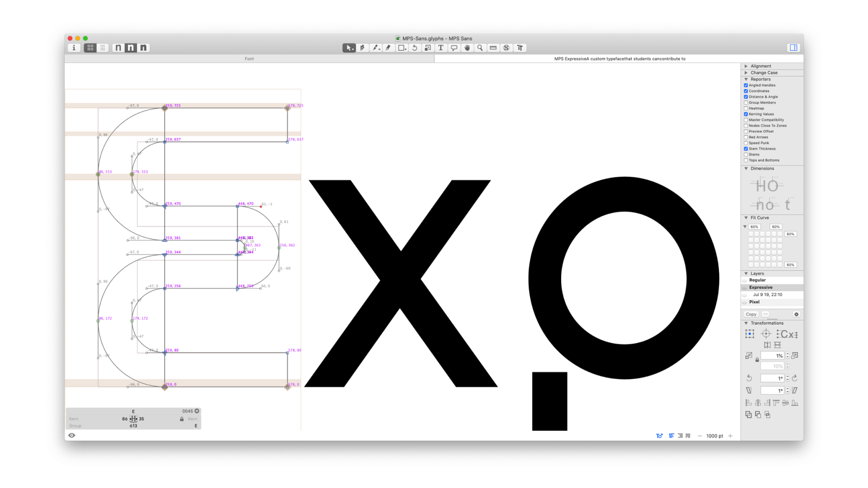
Task: Uncheck Kerning Values reporter
Action: (x=746, y=114)
